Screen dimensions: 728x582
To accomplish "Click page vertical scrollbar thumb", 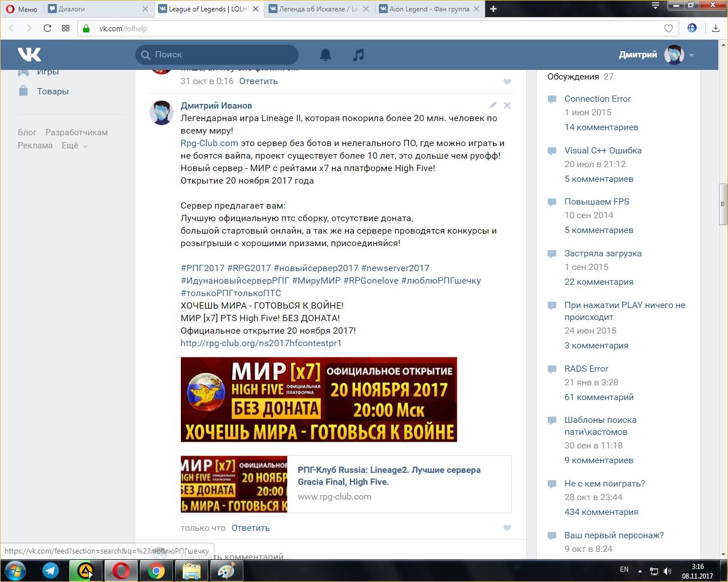I will [723, 204].
